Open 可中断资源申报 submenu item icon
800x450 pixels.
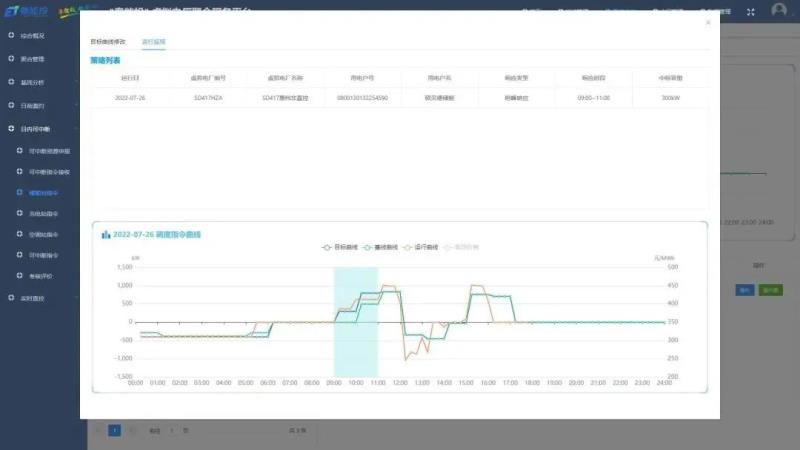pos(19,151)
